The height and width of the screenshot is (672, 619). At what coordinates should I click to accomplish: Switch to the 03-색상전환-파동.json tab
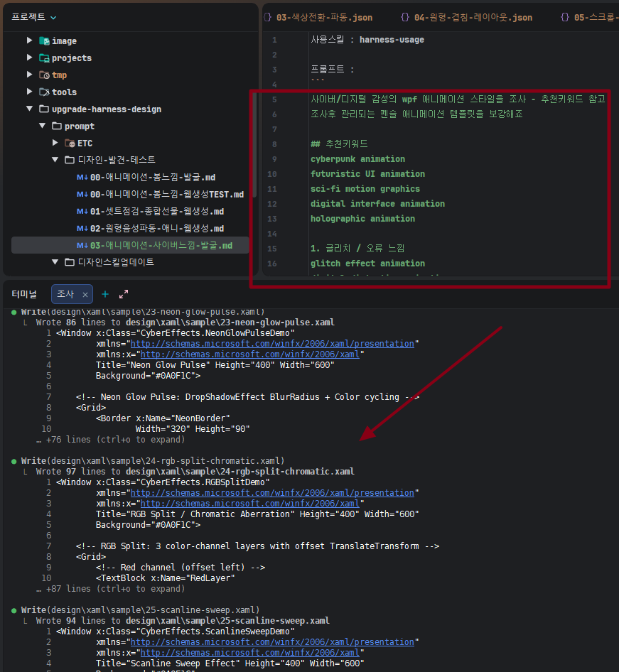click(323, 17)
